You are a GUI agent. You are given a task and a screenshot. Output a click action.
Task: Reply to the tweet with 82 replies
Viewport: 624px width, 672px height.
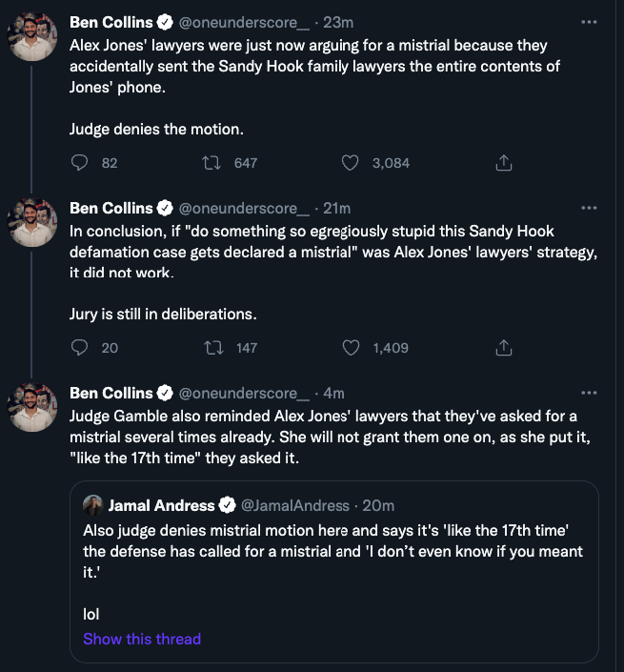click(x=80, y=163)
